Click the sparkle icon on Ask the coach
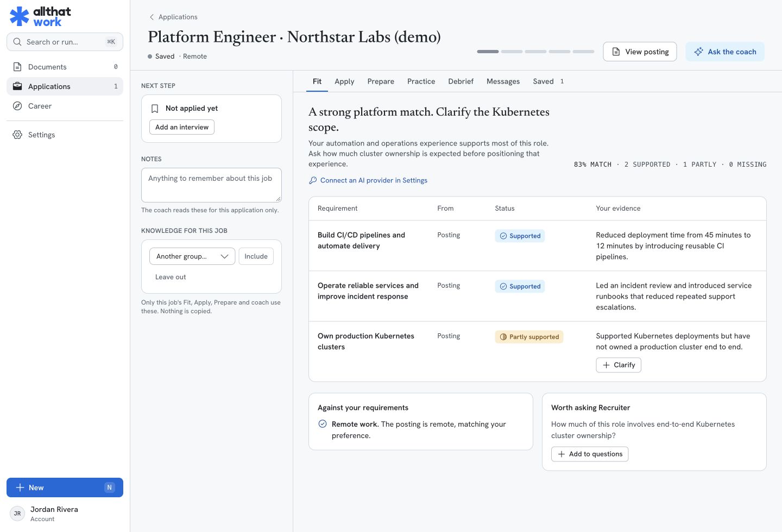 point(699,52)
